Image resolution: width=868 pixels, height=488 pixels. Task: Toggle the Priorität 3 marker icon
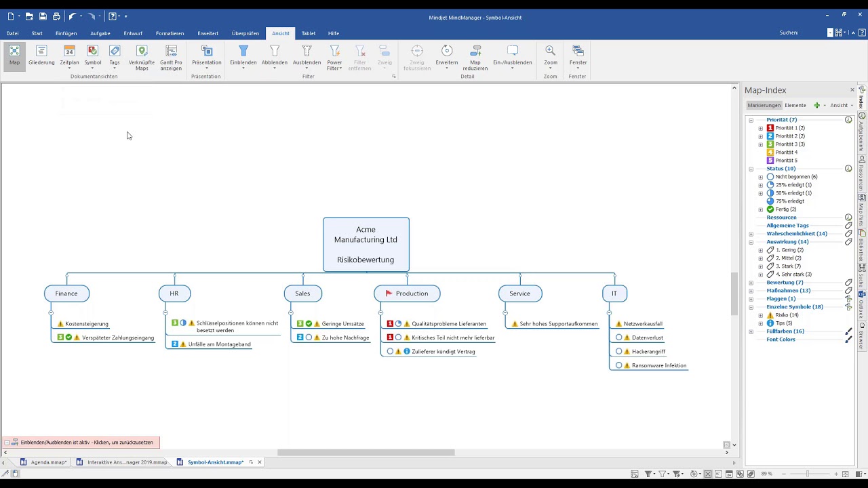tap(770, 144)
